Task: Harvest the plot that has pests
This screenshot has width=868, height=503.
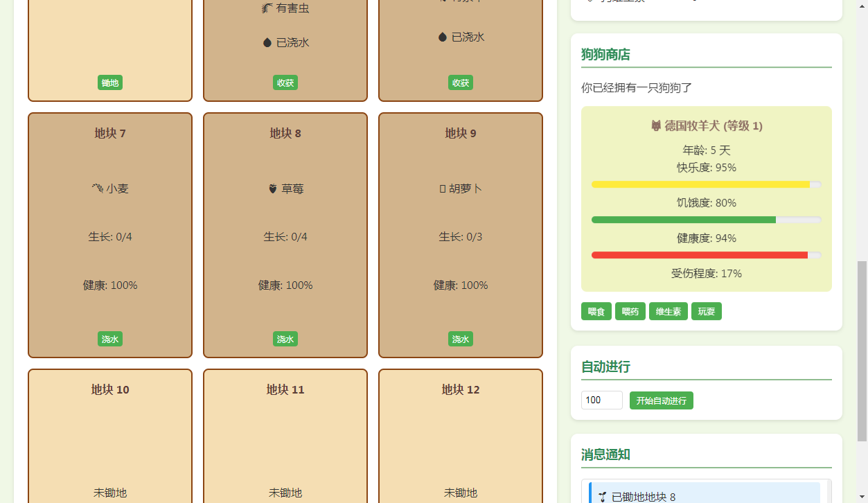Action: tap(285, 82)
